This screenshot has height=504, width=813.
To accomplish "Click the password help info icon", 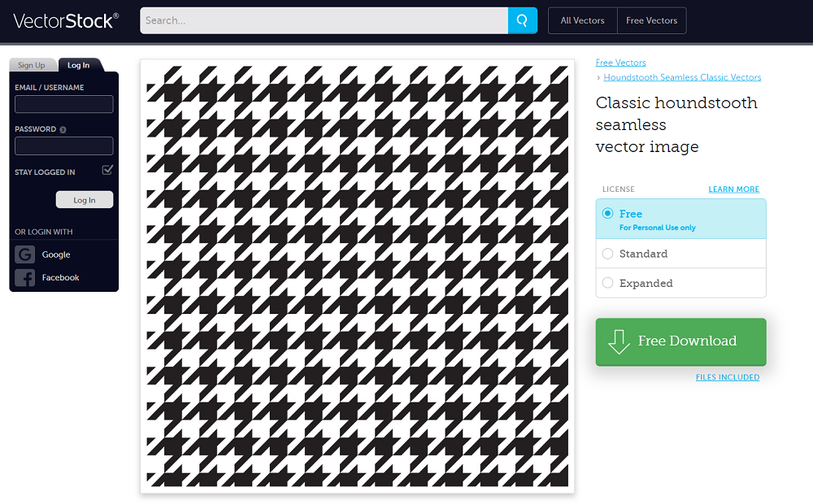I will 63,129.
